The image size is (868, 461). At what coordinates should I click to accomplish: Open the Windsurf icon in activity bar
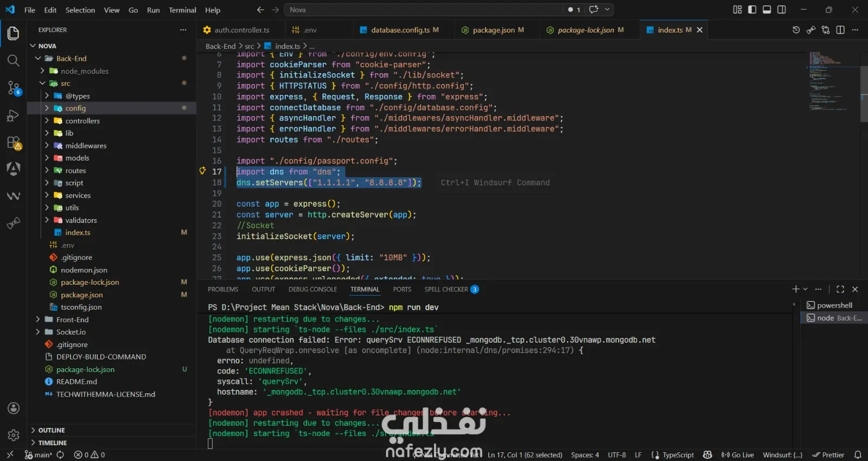14,196
